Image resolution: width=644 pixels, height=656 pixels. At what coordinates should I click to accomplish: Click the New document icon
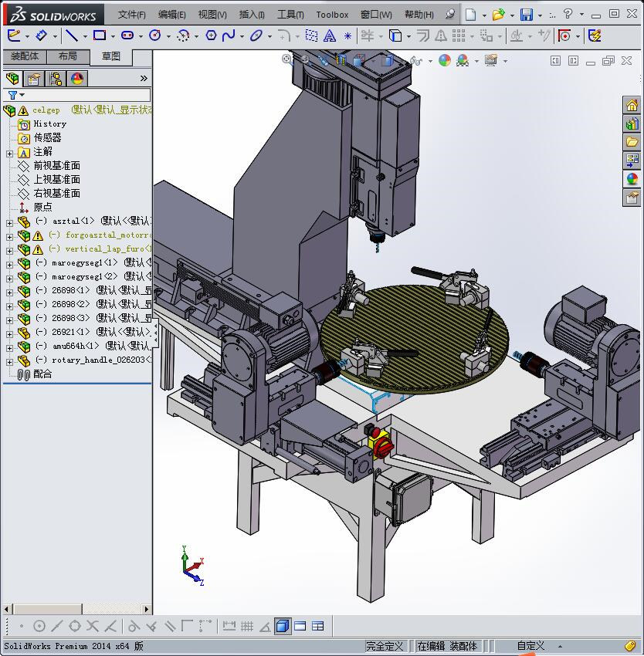(x=471, y=15)
